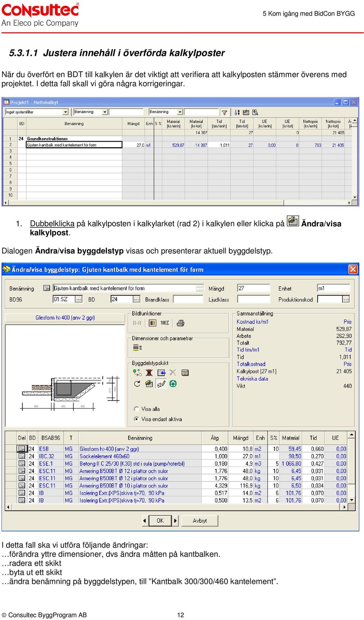Click the filter funnel icon in Nettokalkyl toolbar
This screenshot has width=364, height=620.
(x=224, y=112)
